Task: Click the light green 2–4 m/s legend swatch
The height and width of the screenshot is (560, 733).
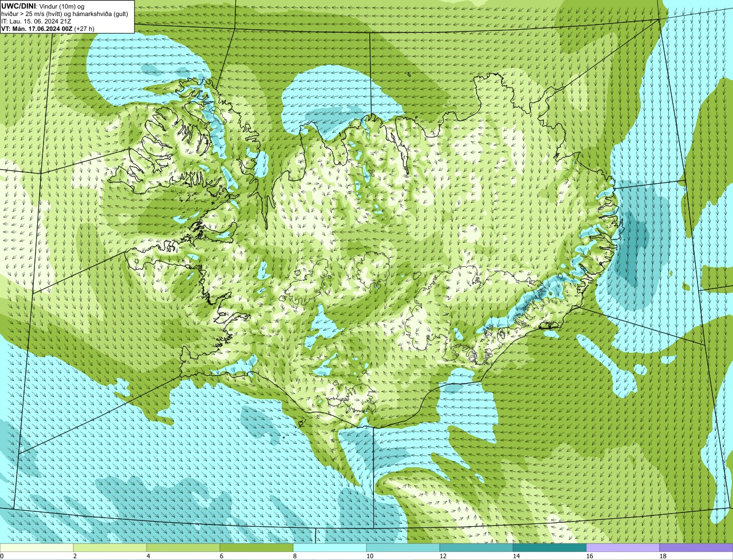Action: 110,547
